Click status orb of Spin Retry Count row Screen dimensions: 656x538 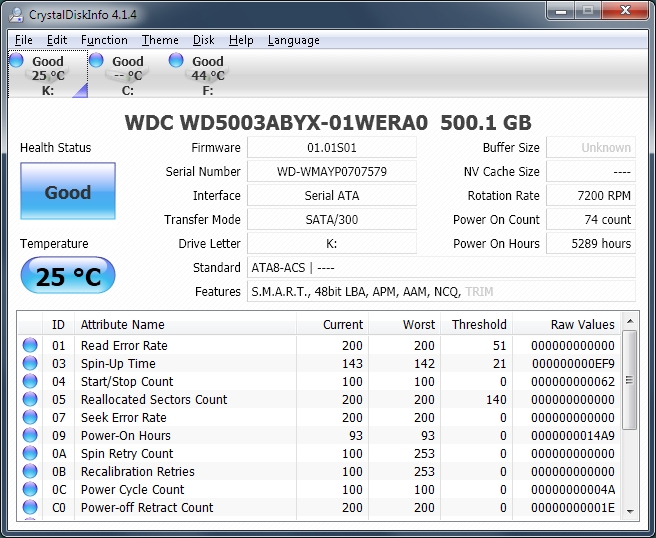(x=30, y=453)
